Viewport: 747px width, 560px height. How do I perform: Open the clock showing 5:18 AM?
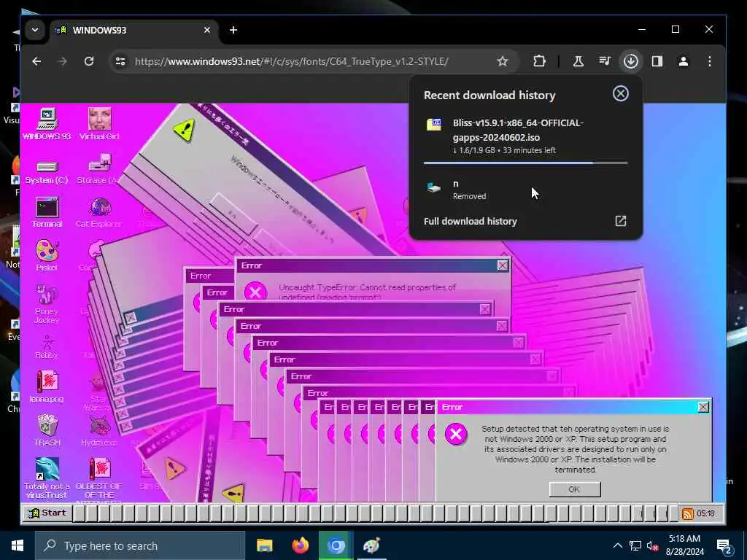(x=684, y=545)
